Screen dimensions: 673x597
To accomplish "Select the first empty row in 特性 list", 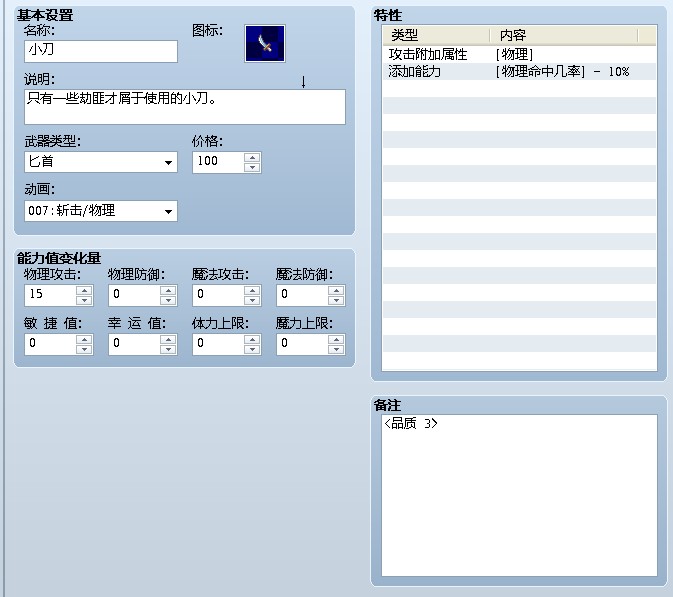I will point(519,88).
